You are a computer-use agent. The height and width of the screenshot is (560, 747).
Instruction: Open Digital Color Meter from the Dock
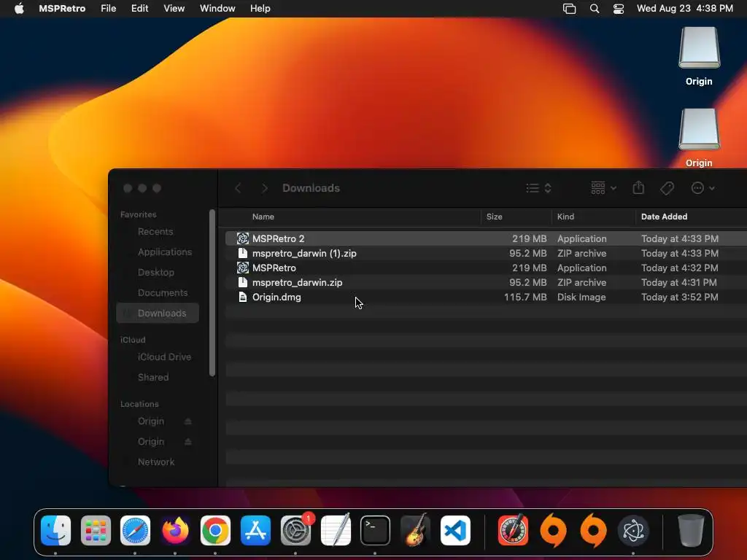[513, 530]
